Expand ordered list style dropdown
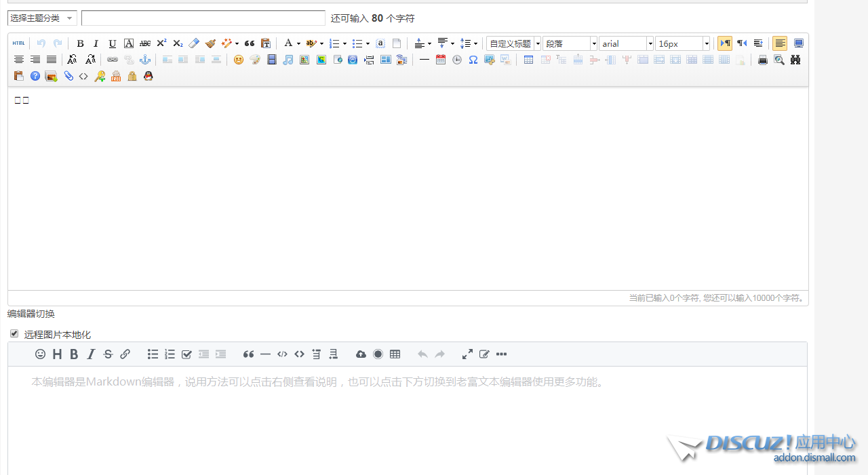 (344, 44)
